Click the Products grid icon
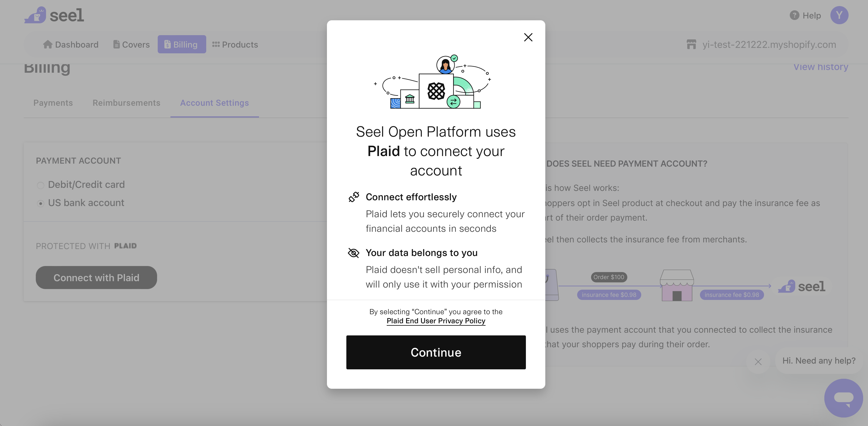The height and width of the screenshot is (426, 868). [x=216, y=45]
